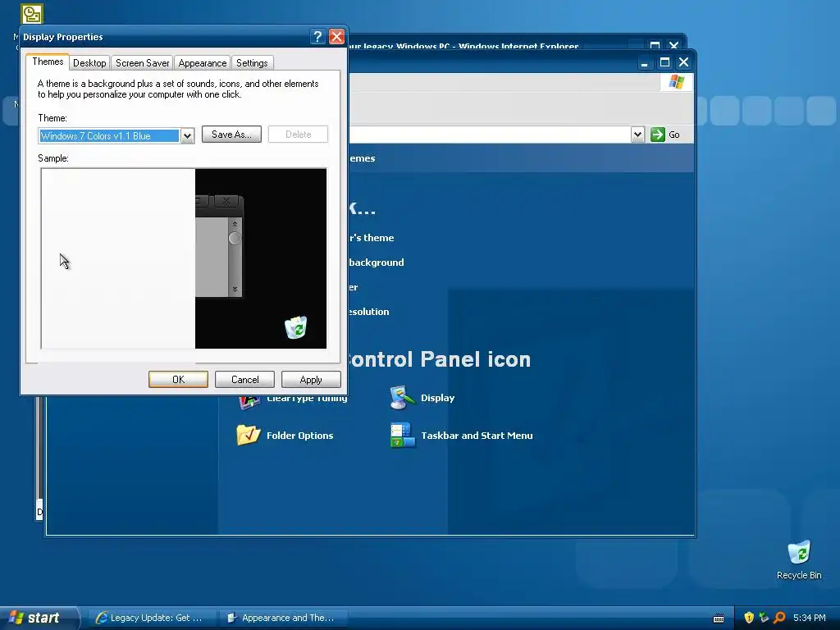Click the on-screen keyboard tray icon
The width and height of the screenshot is (840, 630).
(x=719, y=619)
